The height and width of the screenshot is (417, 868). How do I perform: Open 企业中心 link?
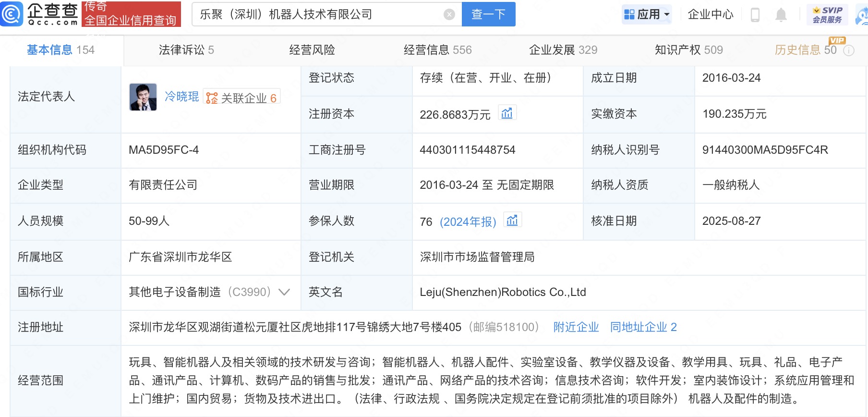click(711, 14)
